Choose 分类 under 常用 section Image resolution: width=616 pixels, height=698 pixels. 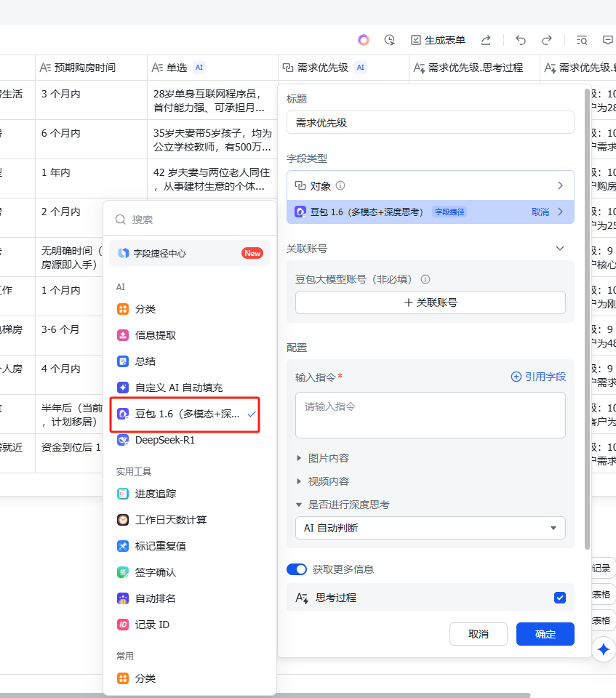190,678
